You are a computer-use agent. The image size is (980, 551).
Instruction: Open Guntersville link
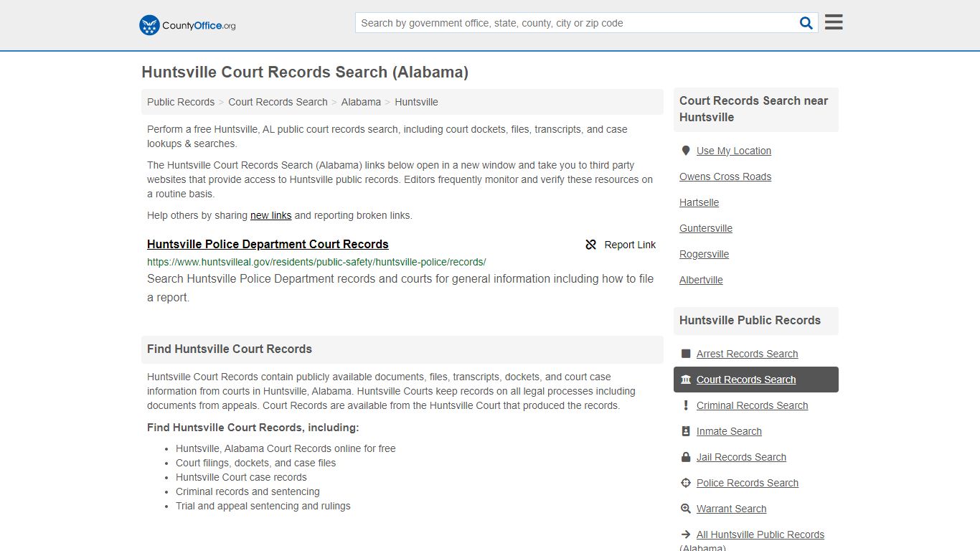[706, 228]
